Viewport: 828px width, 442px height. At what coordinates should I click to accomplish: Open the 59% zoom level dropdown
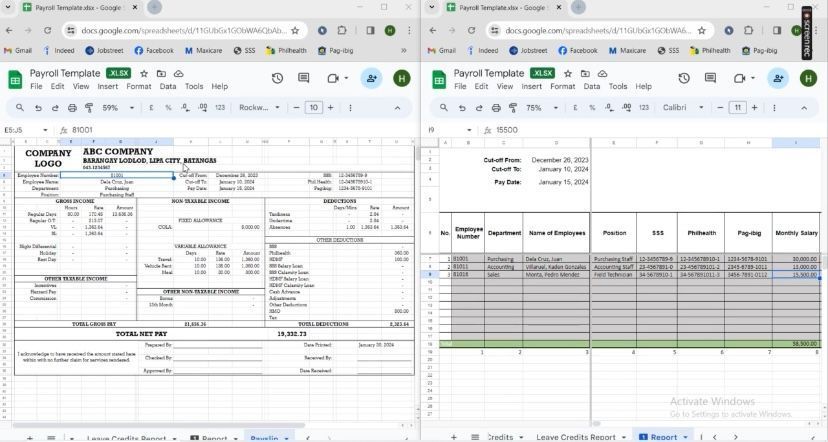point(116,108)
